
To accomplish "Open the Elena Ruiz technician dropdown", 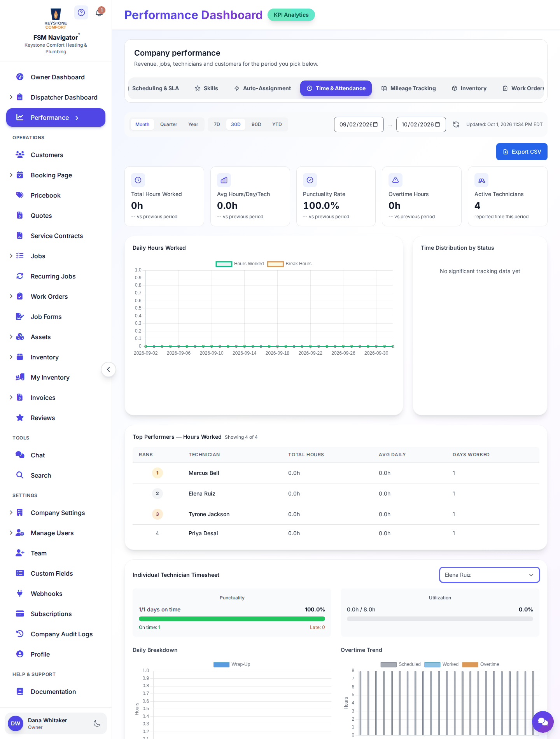I will point(490,575).
